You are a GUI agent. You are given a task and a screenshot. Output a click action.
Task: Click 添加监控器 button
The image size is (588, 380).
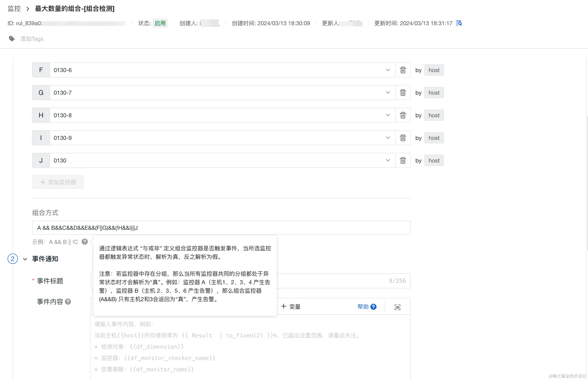58,182
